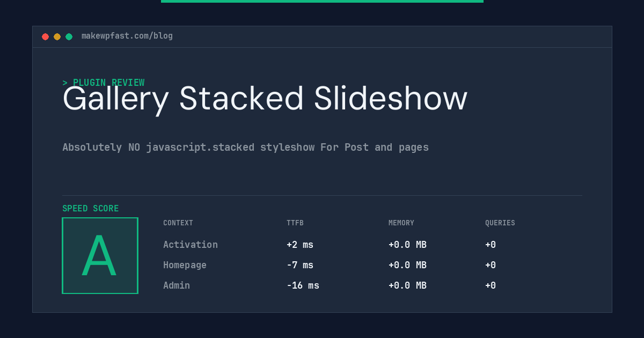Click Homepage row memory '+0.0 MB'
Image resolution: width=644 pixels, height=338 pixels.
click(407, 265)
